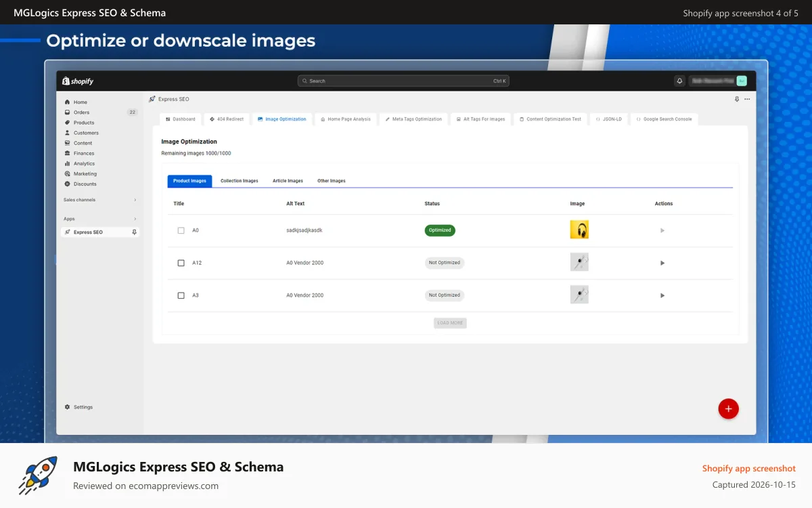
Task: Click the Optimized status badge for A0
Action: [x=440, y=230]
